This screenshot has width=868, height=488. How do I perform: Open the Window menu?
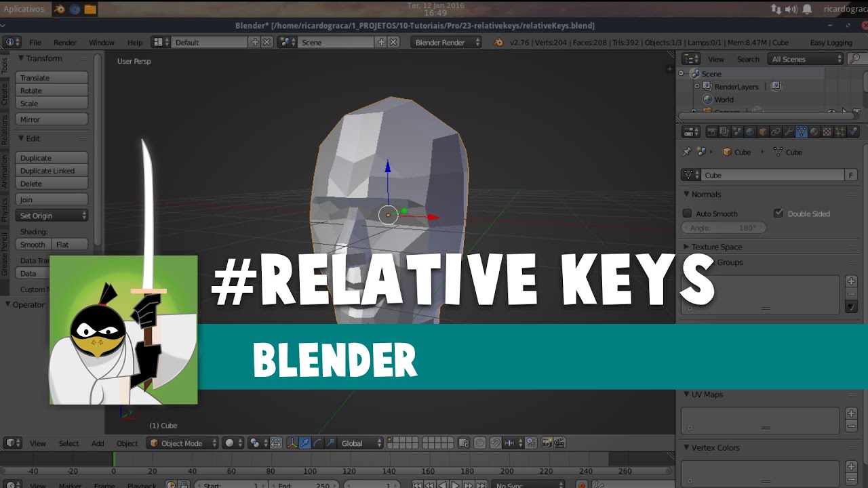click(102, 42)
